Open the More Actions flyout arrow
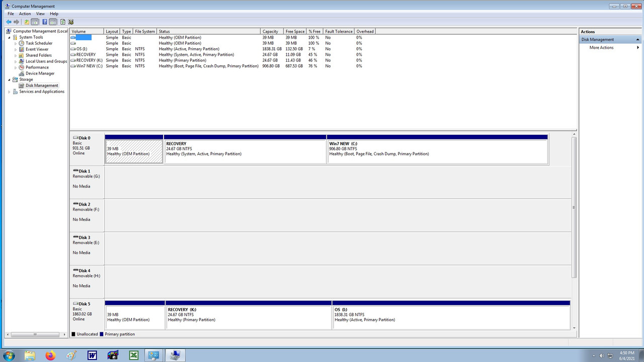Viewport: 644px width, 362px height. click(638, 47)
